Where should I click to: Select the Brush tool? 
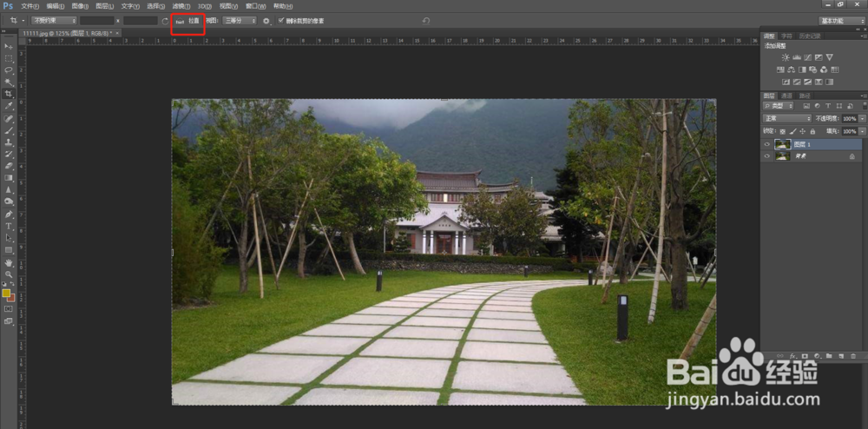[x=9, y=130]
